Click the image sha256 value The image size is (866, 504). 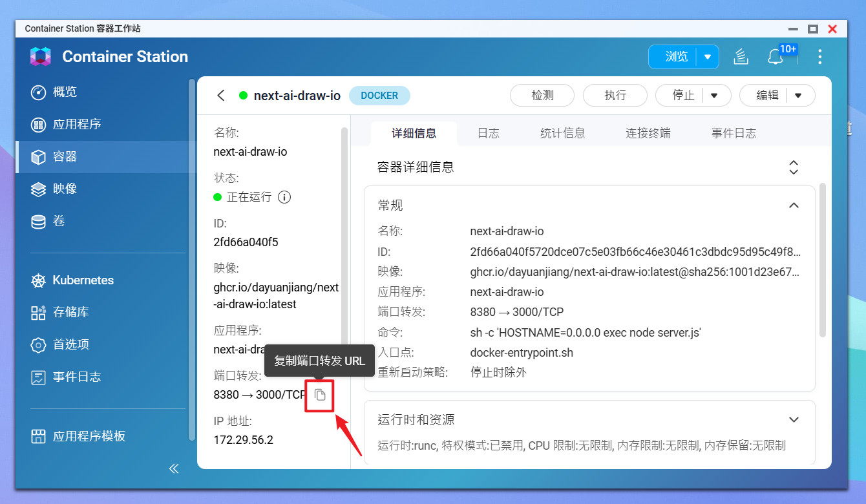coord(635,271)
